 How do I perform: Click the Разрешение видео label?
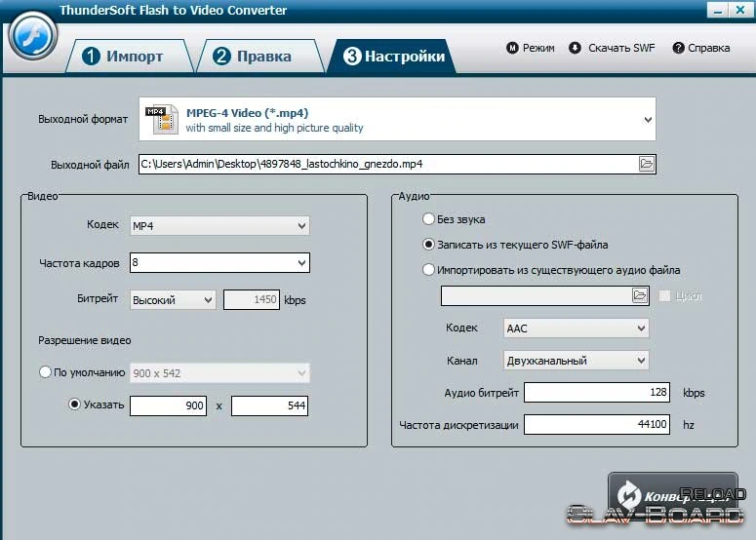coord(84,340)
